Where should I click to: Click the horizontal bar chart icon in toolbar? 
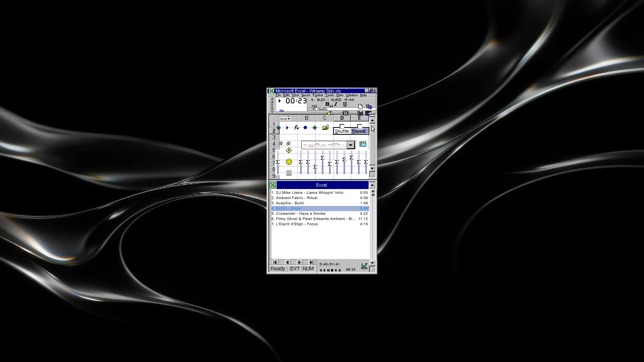[x=368, y=113]
